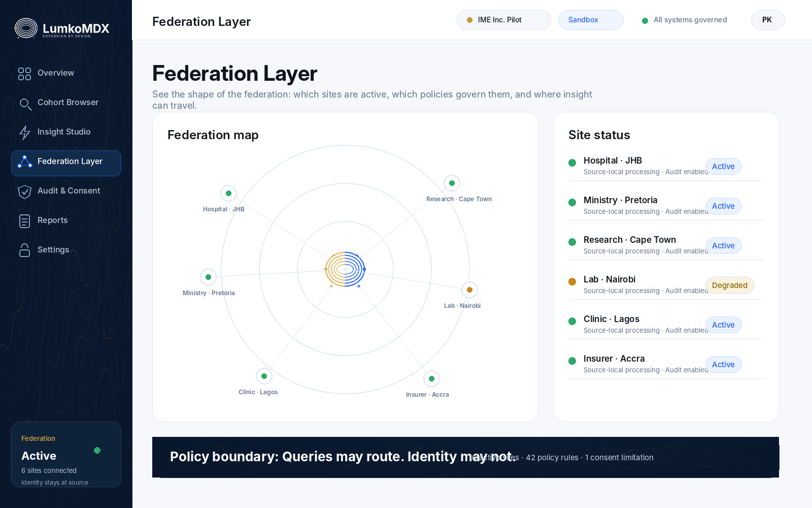Select Federation Layer in sidebar
The width and height of the screenshot is (812, 508).
click(x=66, y=163)
